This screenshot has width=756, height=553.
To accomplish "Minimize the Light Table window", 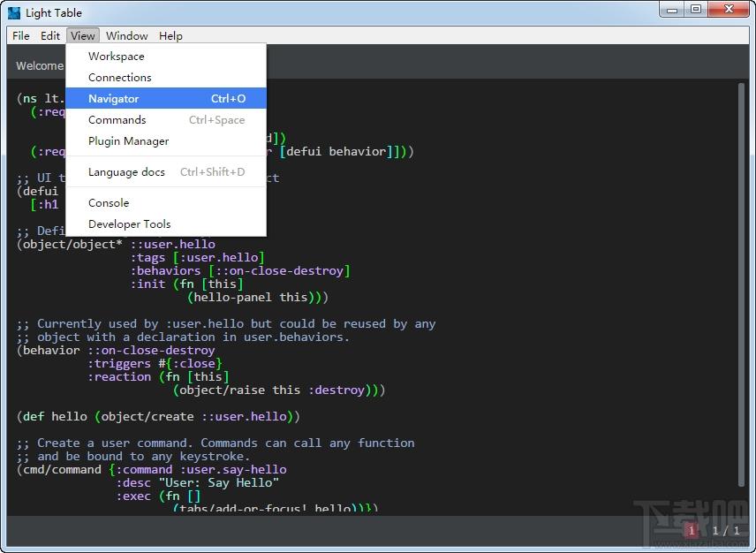I will coord(672,9).
